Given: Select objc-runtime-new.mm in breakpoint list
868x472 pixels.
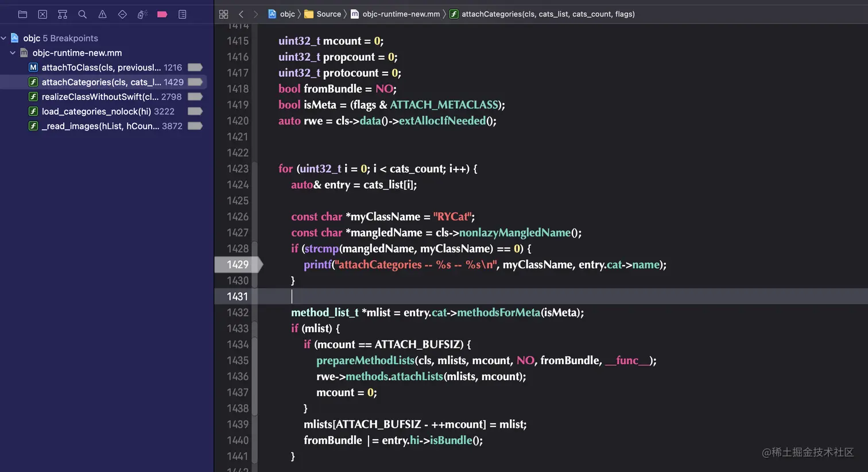Looking at the screenshot, I should click(77, 53).
